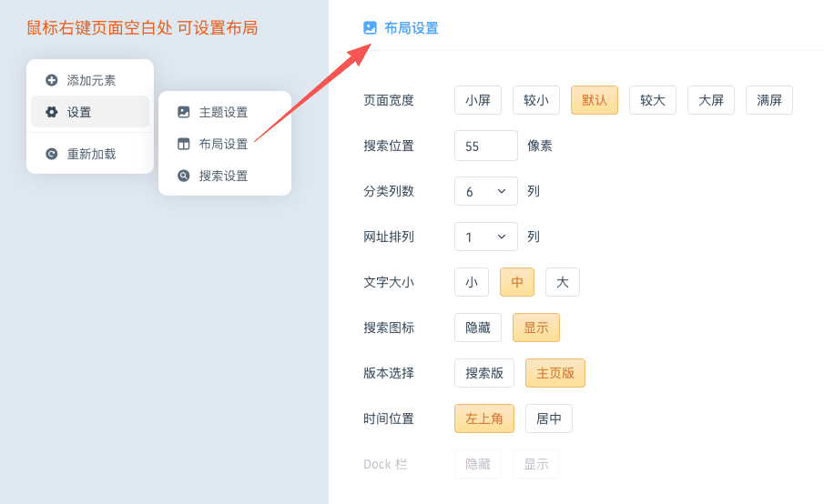Click the reload icon beside 重新加载
Screen dimensions: 824x504
(x=52, y=154)
